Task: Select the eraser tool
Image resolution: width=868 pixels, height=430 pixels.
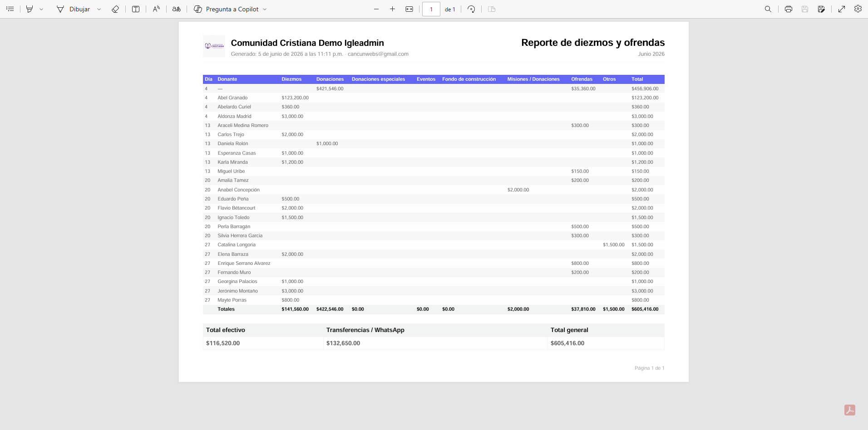Action: pos(115,9)
